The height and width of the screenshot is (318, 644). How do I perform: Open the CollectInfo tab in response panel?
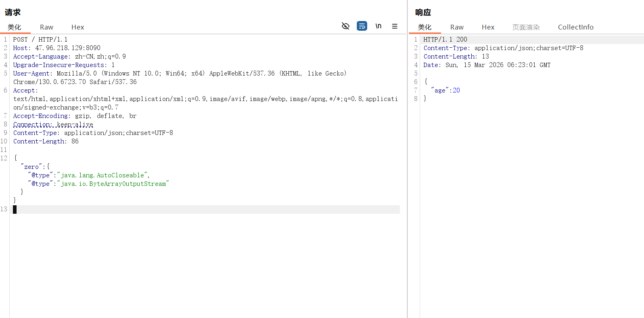(575, 27)
